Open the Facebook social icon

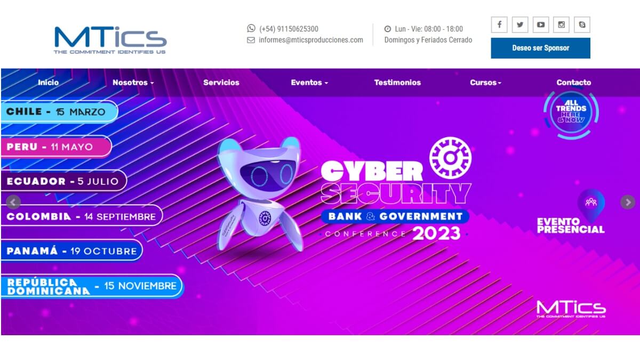pos(499,25)
